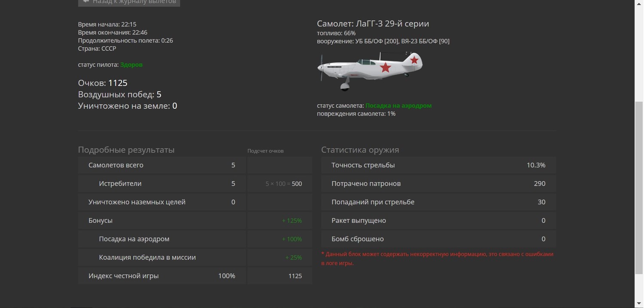Click the green 'Здоров' pilot status
Image resolution: width=644 pixels, height=308 pixels.
click(x=131, y=65)
